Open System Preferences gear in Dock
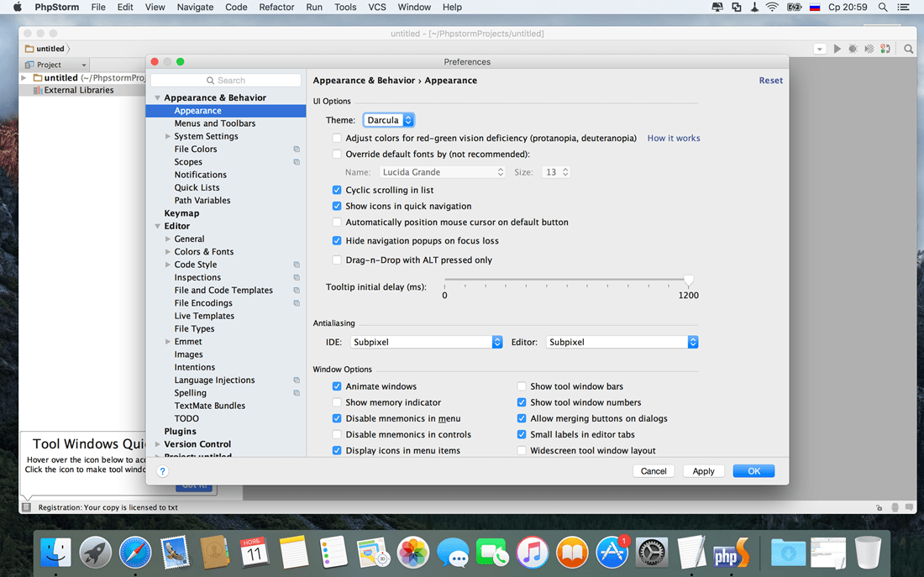924x577 pixels. 652,553
